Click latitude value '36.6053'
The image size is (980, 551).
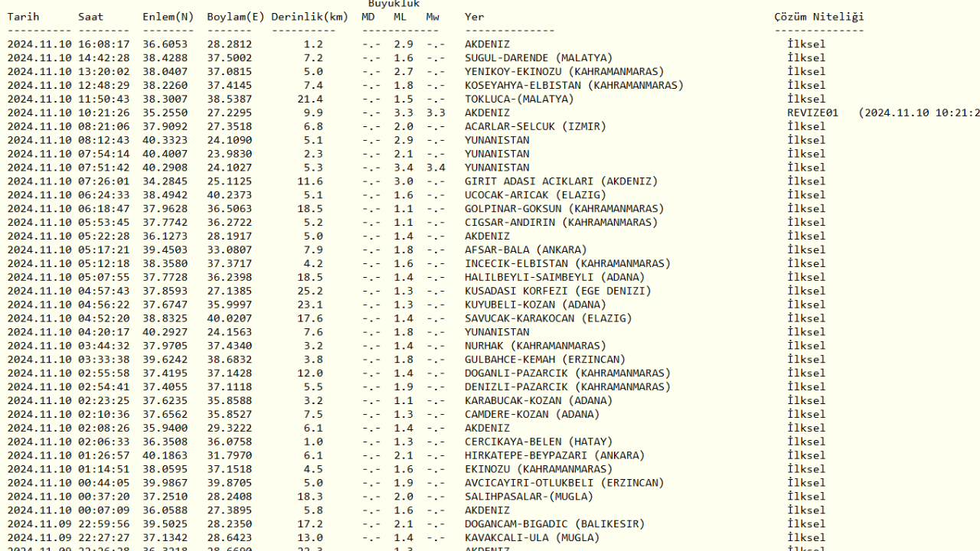click(165, 44)
